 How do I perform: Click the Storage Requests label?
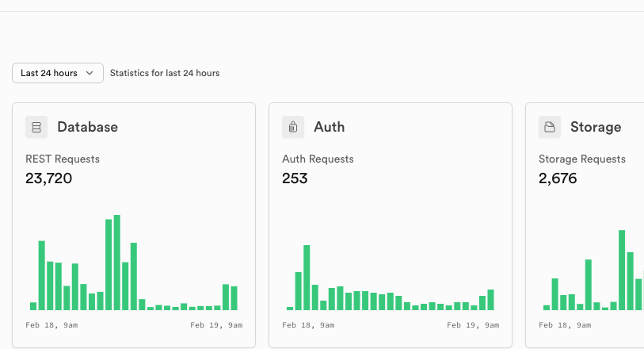point(582,159)
